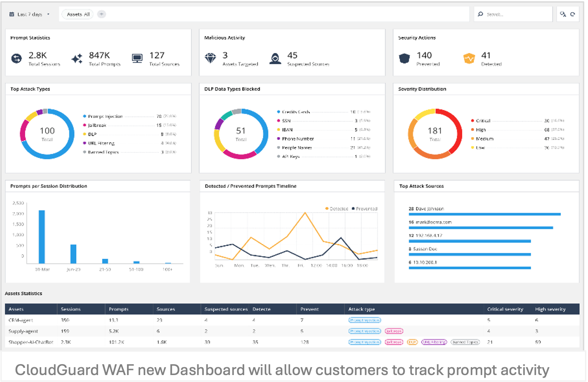
Task: Click the Assets All filter chip
Action: (78, 14)
